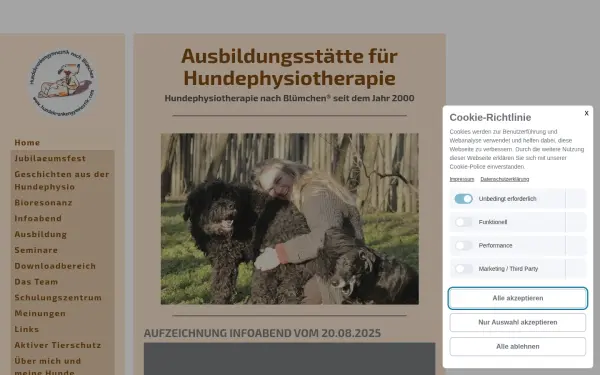Toggle the Unbedingt erforderlich switch
Image resolution: width=600 pixels, height=375 pixels.
[463, 199]
